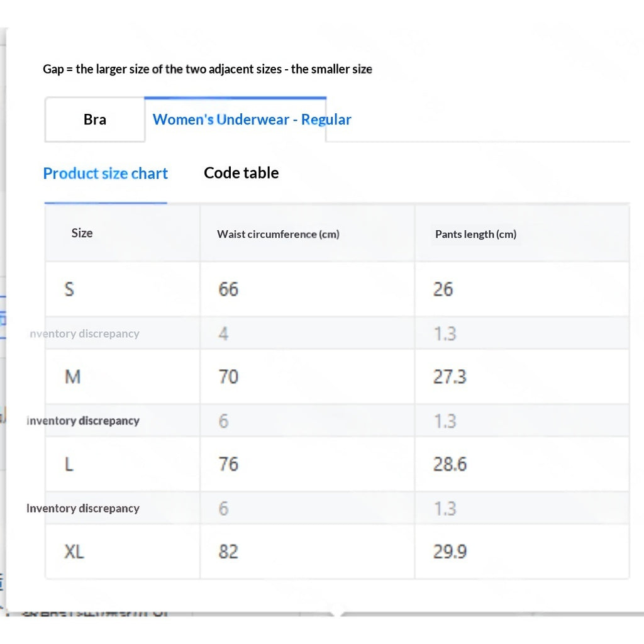The width and height of the screenshot is (644, 644).
Task: Click the Gap definition text at top
Action: 208,69
